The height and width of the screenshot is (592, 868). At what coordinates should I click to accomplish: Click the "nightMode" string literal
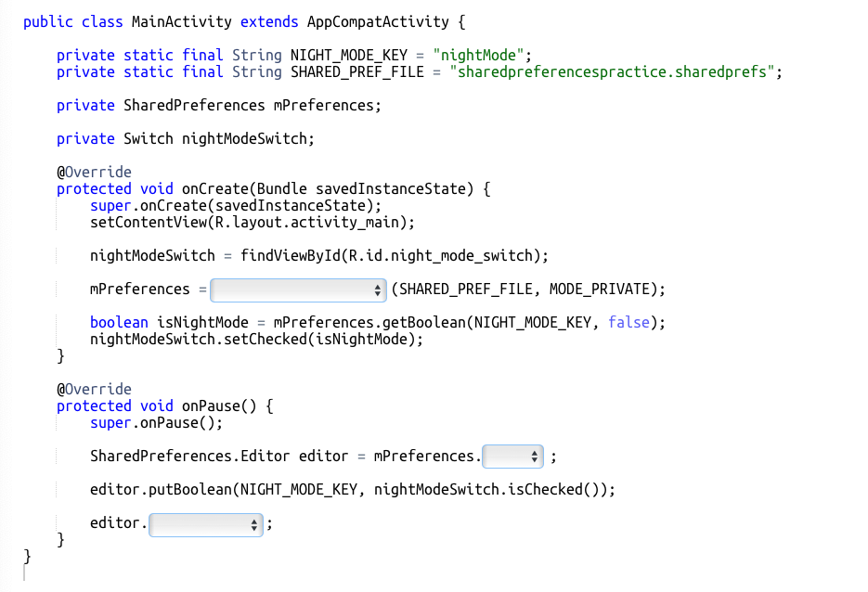(478, 56)
